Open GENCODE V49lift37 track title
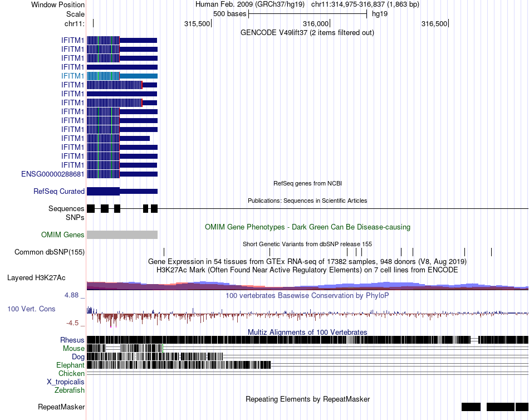The height and width of the screenshot is (420, 529). click(x=307, y=32)
